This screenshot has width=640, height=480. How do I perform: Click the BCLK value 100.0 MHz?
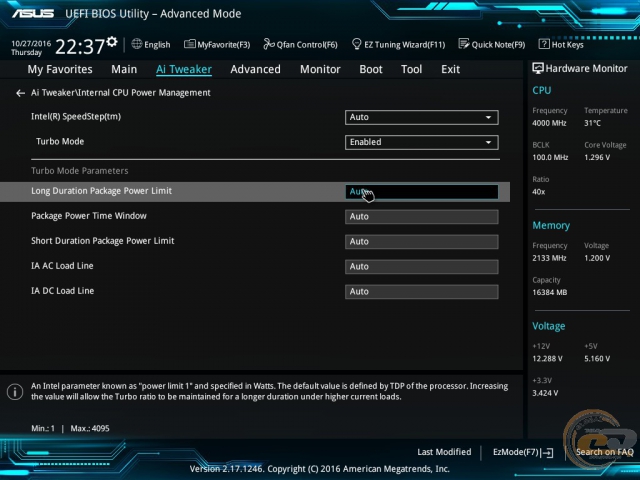click(550, 157)
